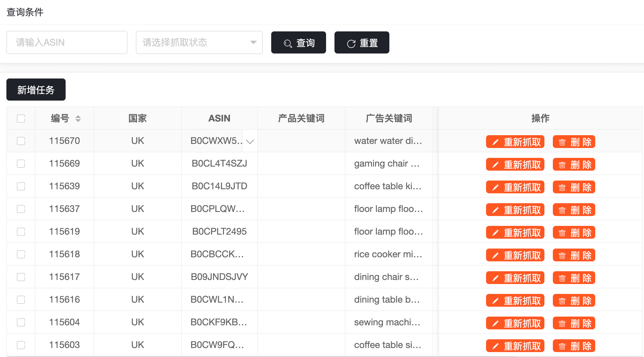Sort by 编号 using the sort arrows

tap(78, 118)
